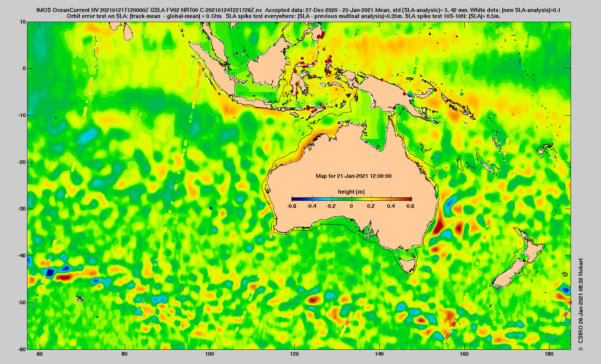Click longitude axis label 60
Viewport: 601px width, 364px height.
tap(39, 354)
